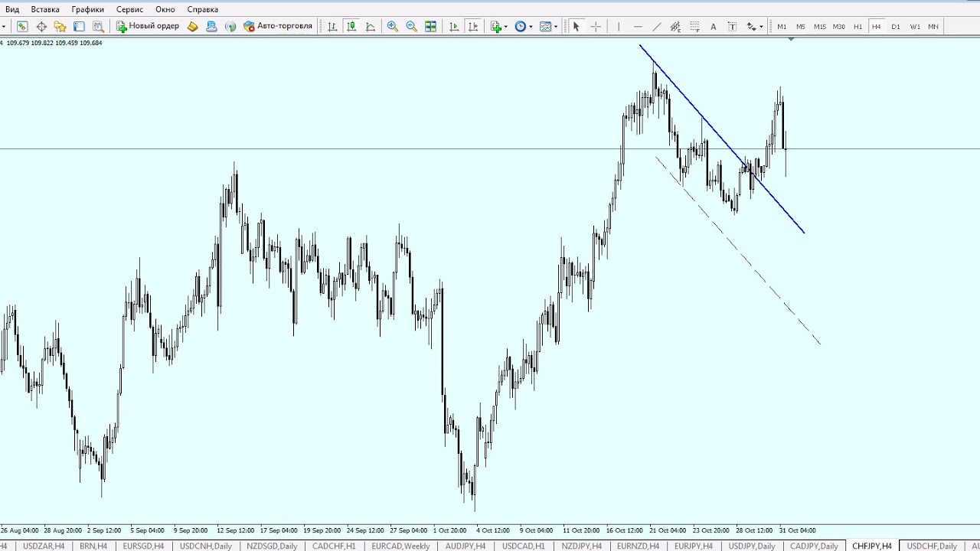Select the cursor arrow tool
980x551 pixels.
[x=576, y=26]
